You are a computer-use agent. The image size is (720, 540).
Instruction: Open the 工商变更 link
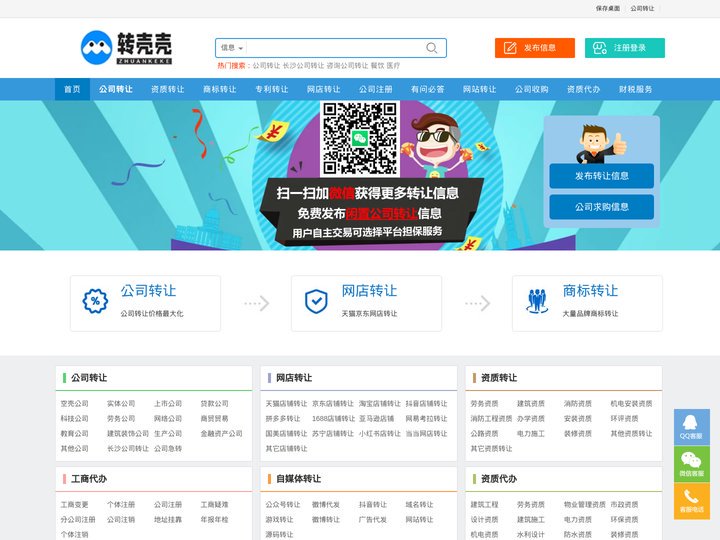coord(74,505)
